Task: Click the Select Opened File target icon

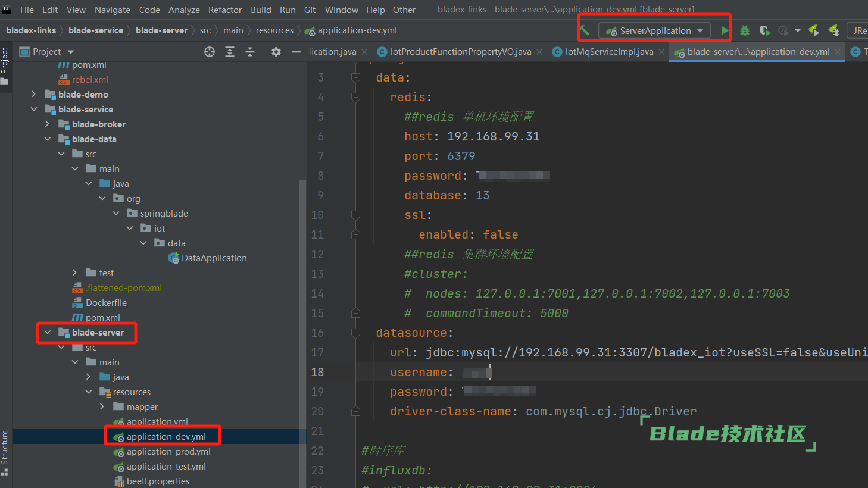Action: pyautogui.click(x=210, y=52)
